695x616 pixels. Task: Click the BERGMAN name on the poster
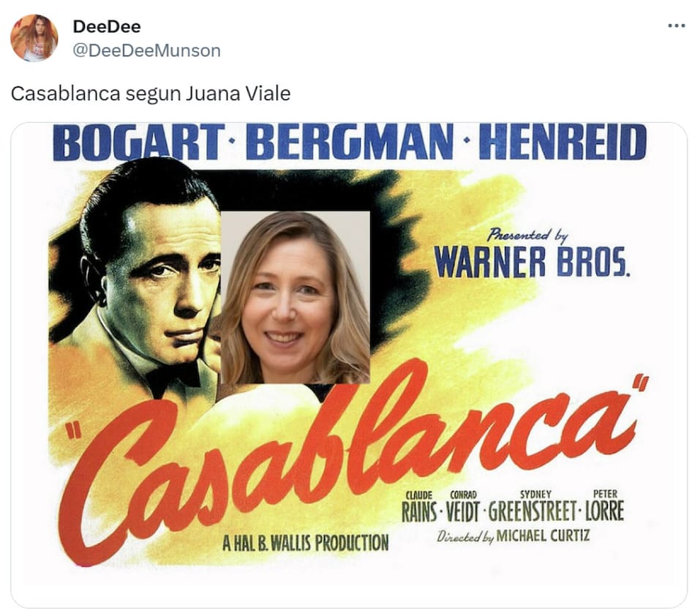click(350, 142)
